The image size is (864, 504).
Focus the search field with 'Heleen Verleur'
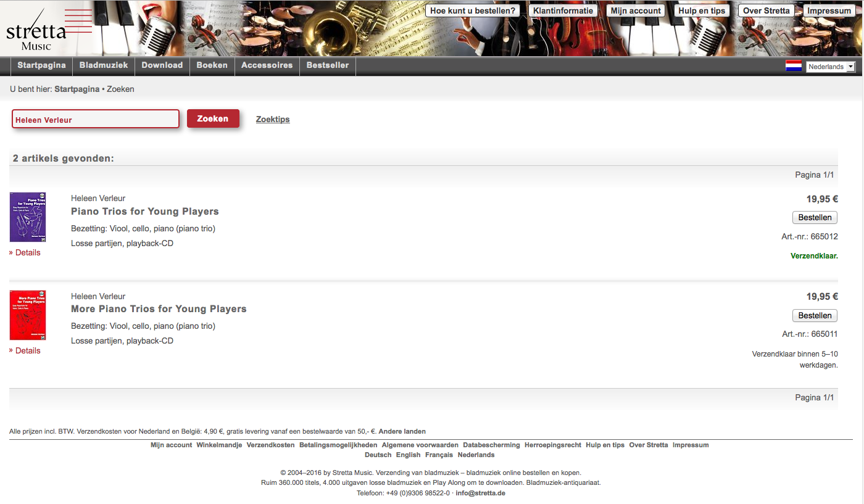coord(96,119)
